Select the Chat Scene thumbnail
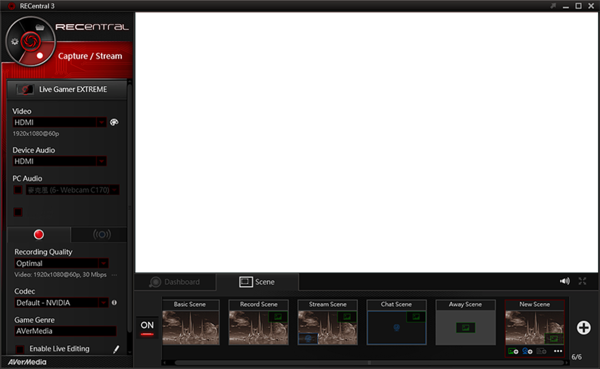 coord(396,322)
